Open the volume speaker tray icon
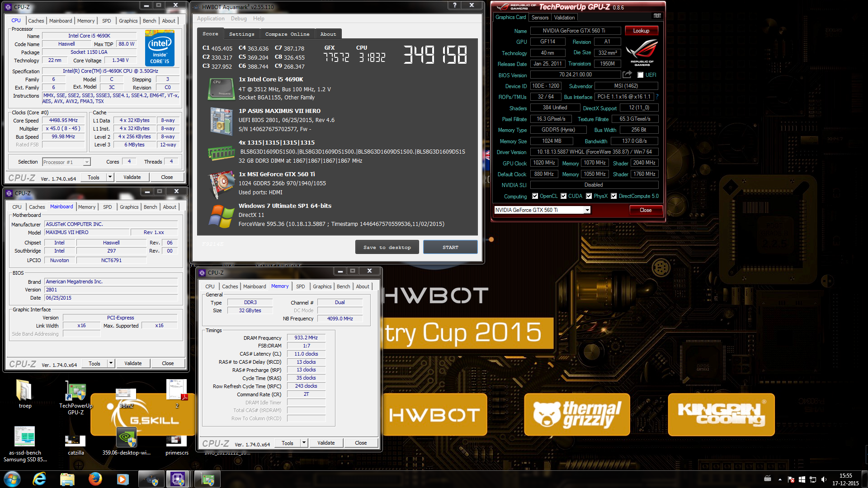Viewport: 868px width, 488px height. click(x=824, y=479)
